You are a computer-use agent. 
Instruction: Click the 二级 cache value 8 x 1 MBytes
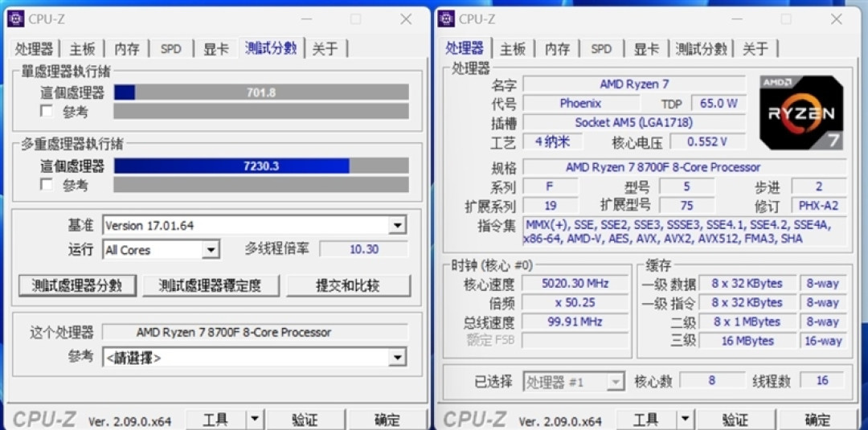click(x=747, y=321)
